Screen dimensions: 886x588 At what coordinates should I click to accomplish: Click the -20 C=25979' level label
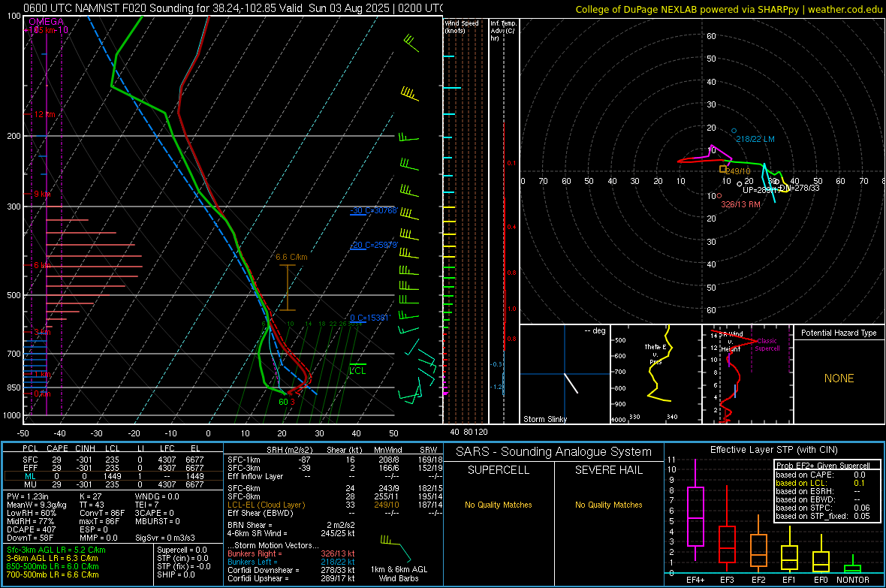coord(373,245)
